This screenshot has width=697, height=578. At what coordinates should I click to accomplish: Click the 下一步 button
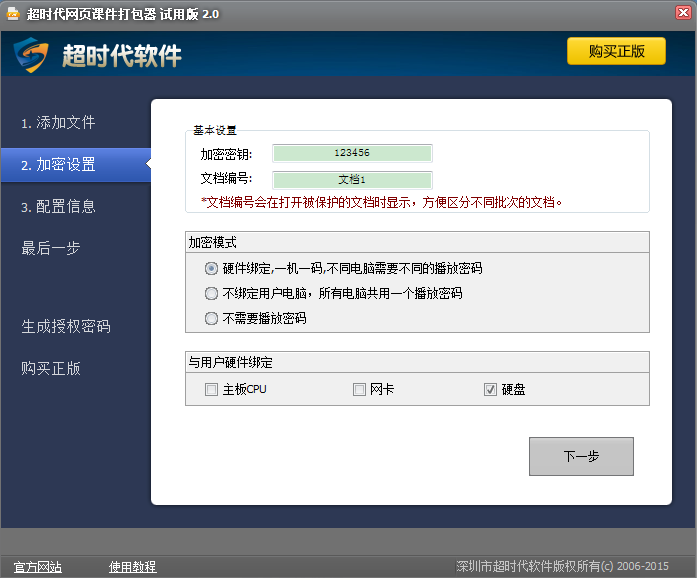(581, 456)
